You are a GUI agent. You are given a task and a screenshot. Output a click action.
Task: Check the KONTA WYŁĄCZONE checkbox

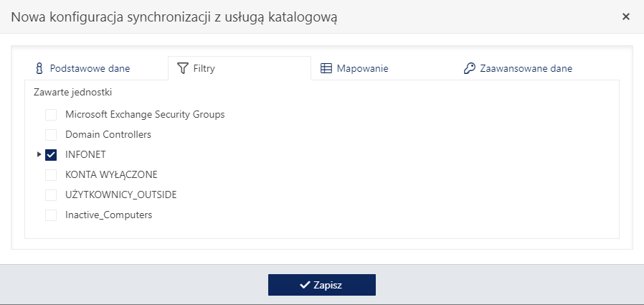[51, 175]
